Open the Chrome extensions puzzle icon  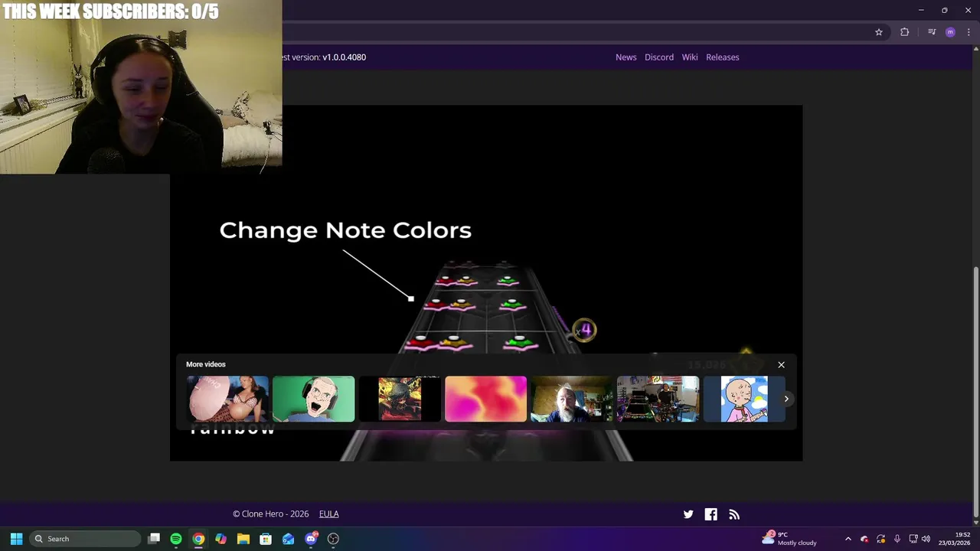[905, 32]
